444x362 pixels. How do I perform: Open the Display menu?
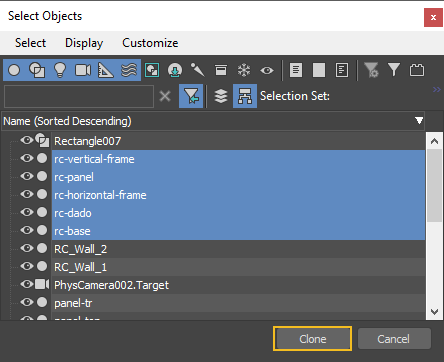pyautogui.click(x=84, y=43)
